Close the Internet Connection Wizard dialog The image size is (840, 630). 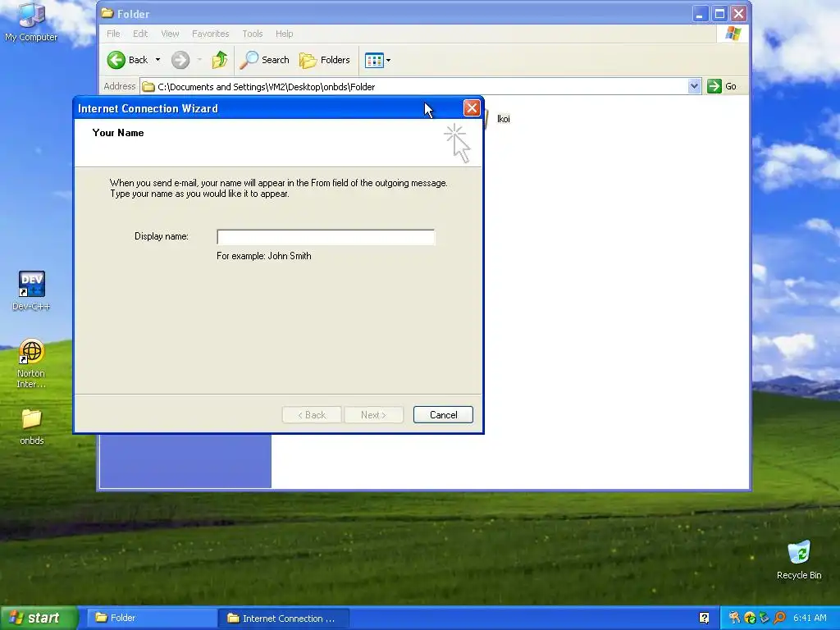472,108
